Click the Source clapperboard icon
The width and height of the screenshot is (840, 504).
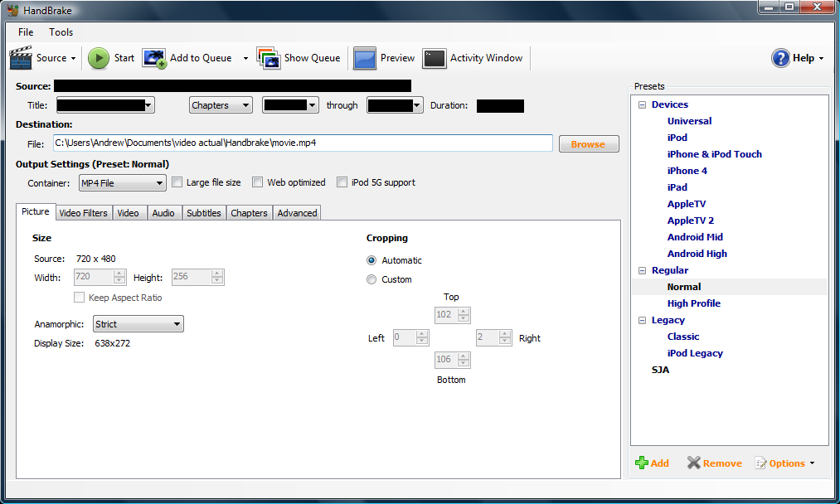pos(21,57)
